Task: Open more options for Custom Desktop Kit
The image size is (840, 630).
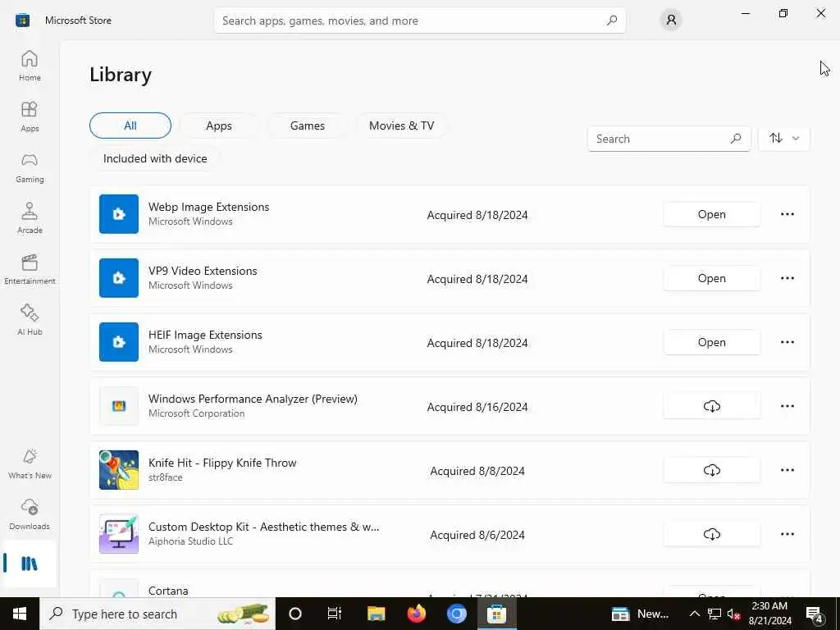Action: coord(787,534)
